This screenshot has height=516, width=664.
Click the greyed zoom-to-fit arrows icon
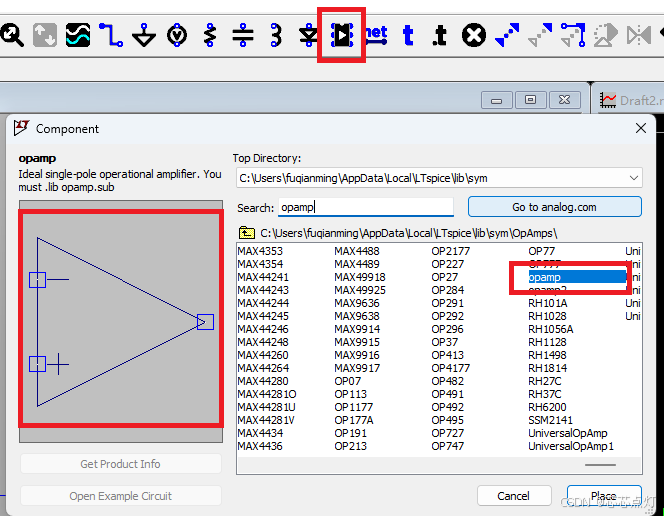(44, 35)
